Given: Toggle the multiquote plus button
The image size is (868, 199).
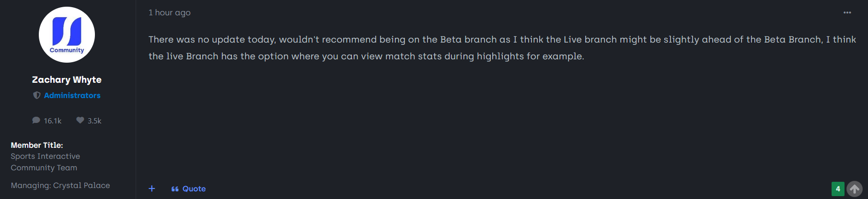Looking at the screenshot, I should (x=152, y=188).
